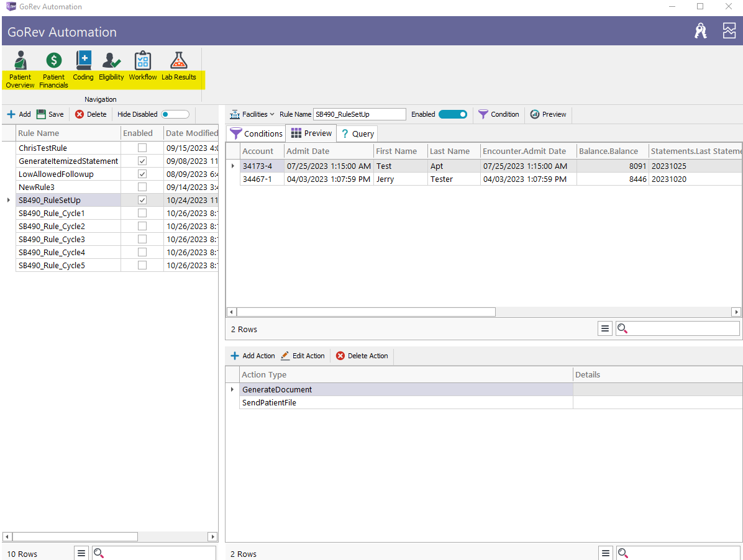Click actions grid search magnifier icon
The height and width of the screenshot is (560, 743).
(623, 553)
